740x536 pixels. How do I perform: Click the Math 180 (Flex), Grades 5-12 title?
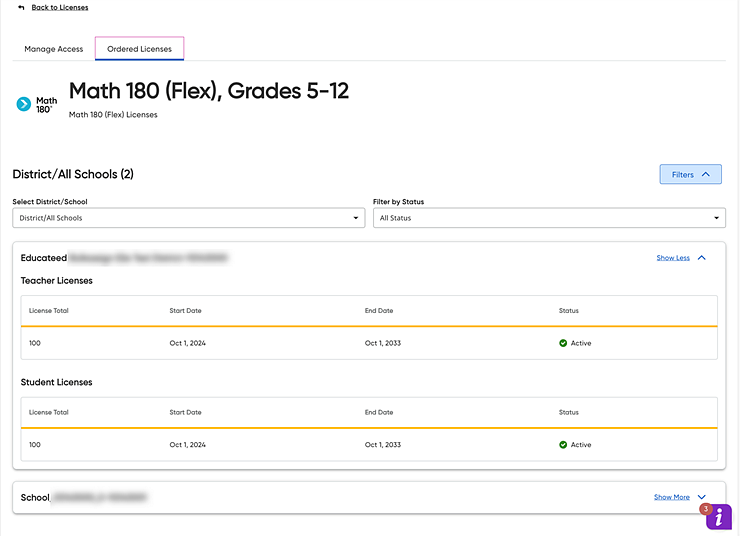[209, 91]
